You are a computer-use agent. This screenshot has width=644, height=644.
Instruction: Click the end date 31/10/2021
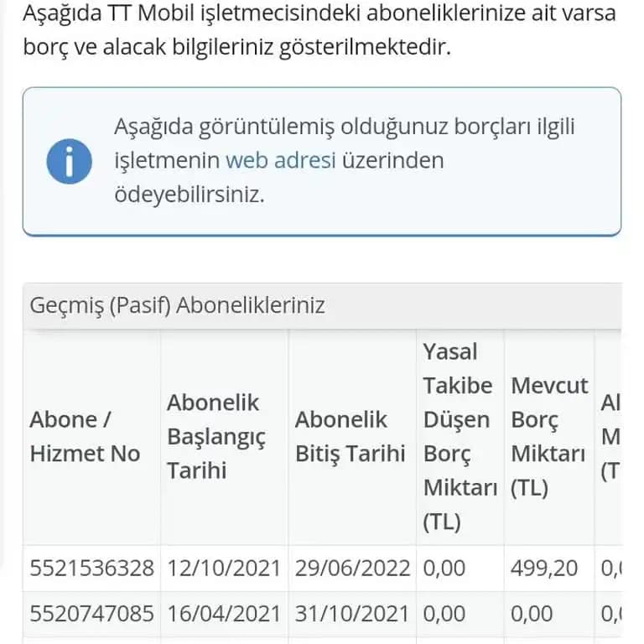point(352,614)
